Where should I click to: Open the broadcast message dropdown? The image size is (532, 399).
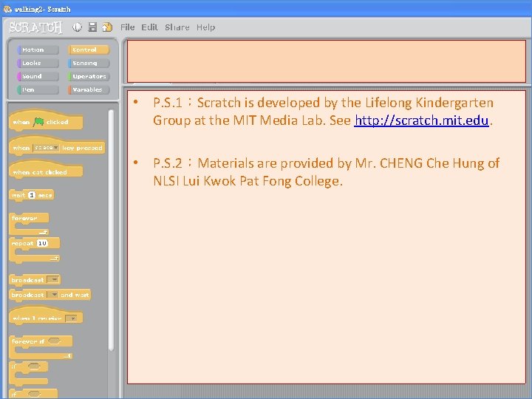tap(53, 279)
